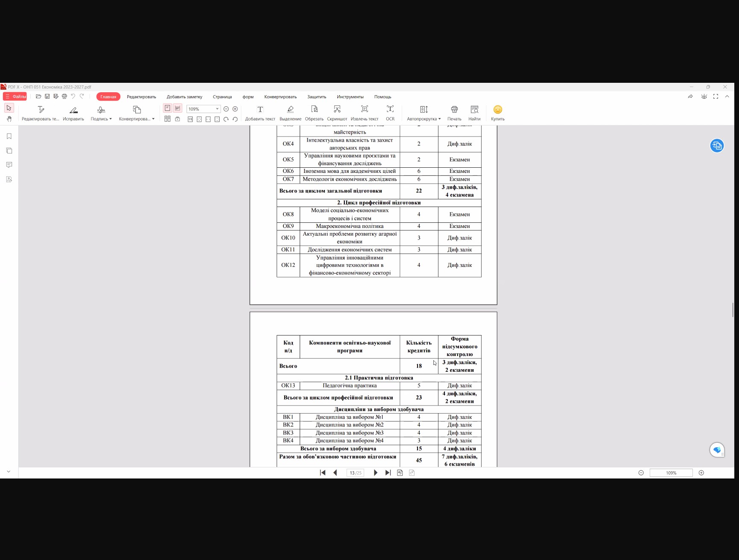Set the view to actual size 1:1
This screenshot has width=739, height=560.
tap(190, 119)
